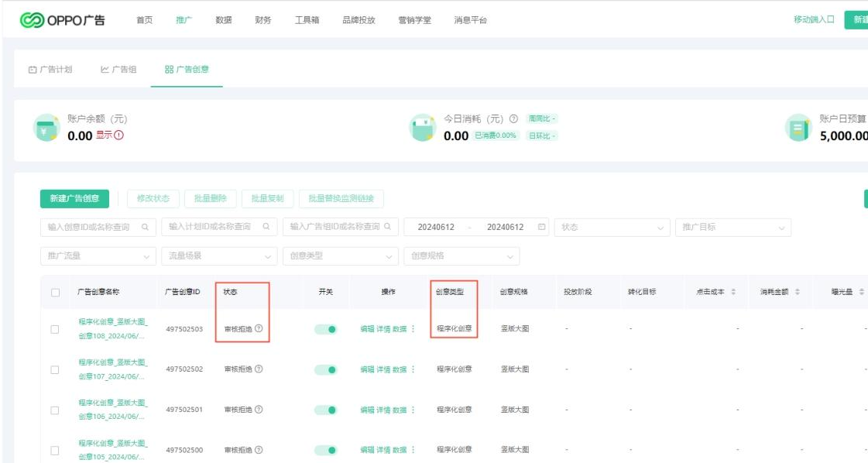
Task: Open 工具箱 in top navigation
Action: coord(307,20)
